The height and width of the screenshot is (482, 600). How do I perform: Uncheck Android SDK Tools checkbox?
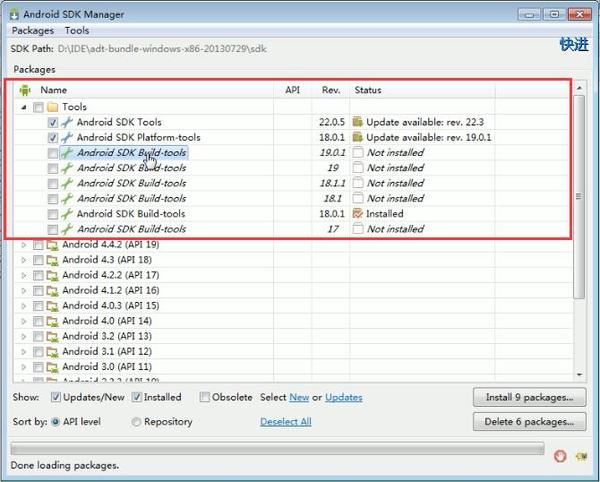pos(53,123)
